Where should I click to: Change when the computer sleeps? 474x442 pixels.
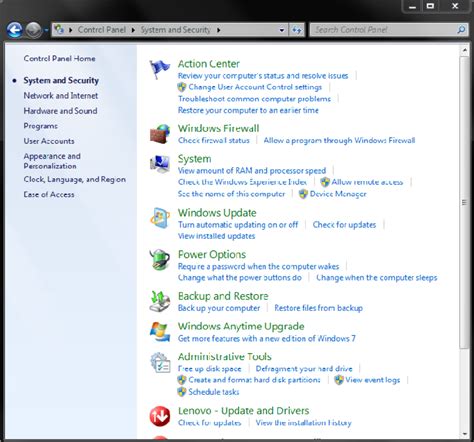tap(377, 278)
